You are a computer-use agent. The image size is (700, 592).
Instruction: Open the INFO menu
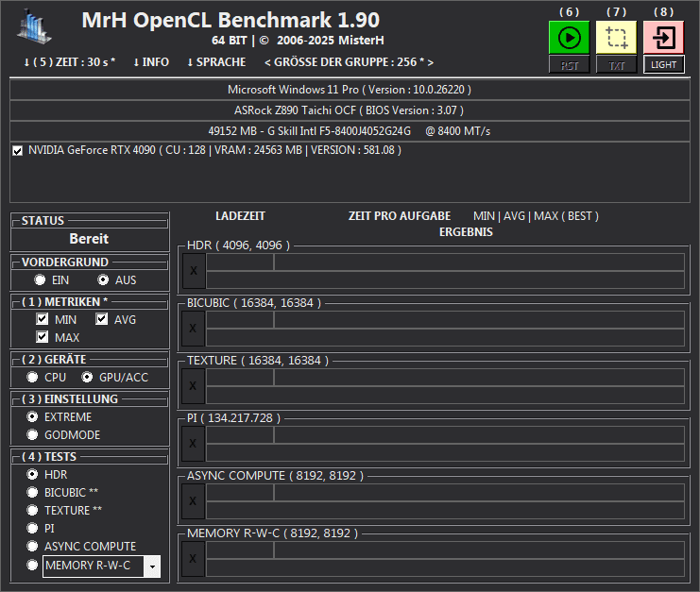pyautogui.click(x=151, y=62)
